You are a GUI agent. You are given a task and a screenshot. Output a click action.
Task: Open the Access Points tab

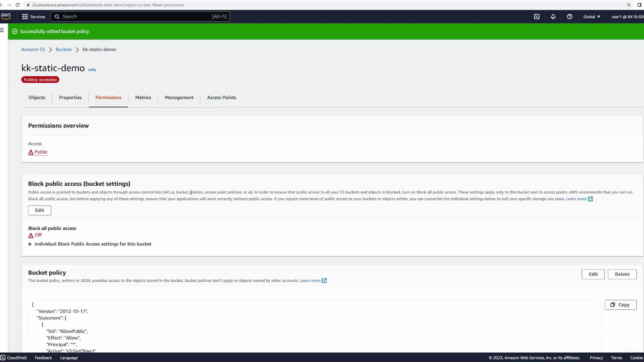221,98
